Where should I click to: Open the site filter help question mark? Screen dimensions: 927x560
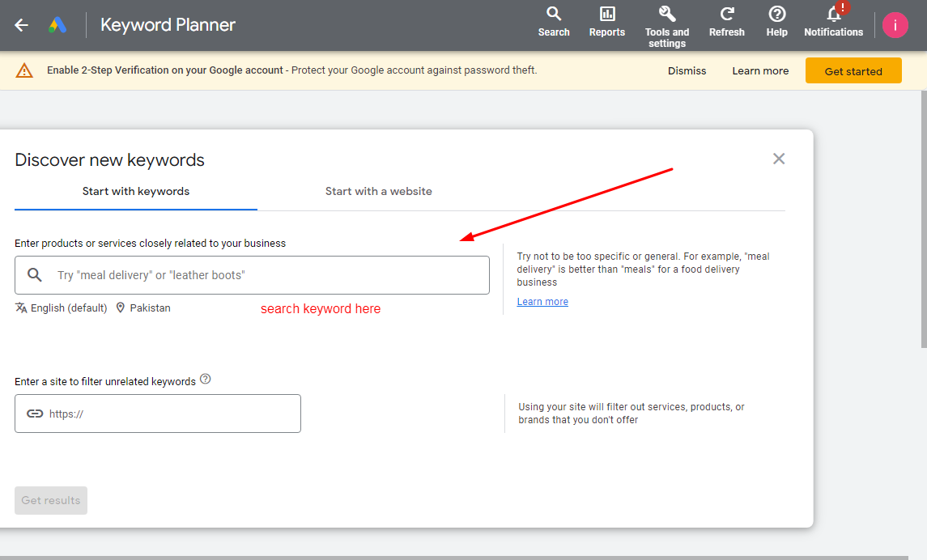click(x=205, y=380)
